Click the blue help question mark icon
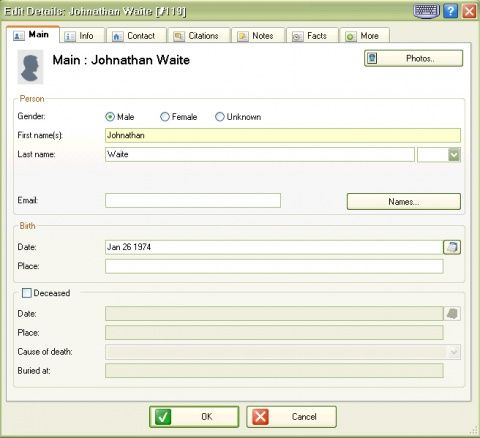Screen dimensions: 480x438 450,11
